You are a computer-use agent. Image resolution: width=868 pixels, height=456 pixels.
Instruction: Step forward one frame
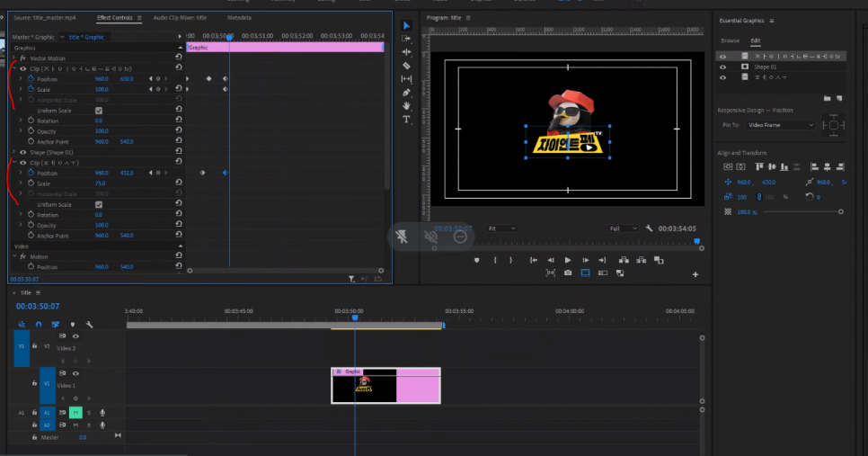[x=585, y=260]
